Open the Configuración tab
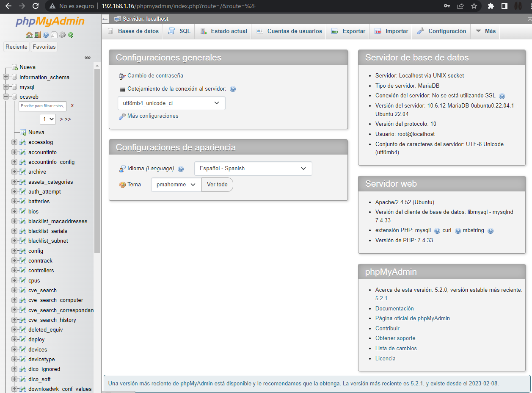Image resolution: width=532 pixels, height=393 pixels. click(x=441, y=31)
